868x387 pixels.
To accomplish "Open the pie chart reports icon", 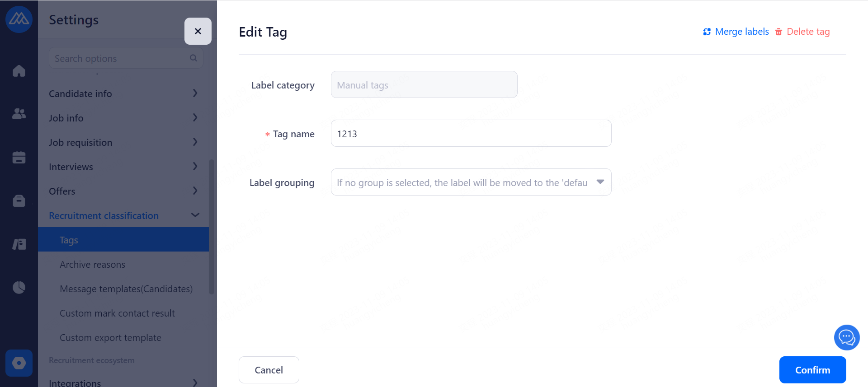I will tap(19, 287).
